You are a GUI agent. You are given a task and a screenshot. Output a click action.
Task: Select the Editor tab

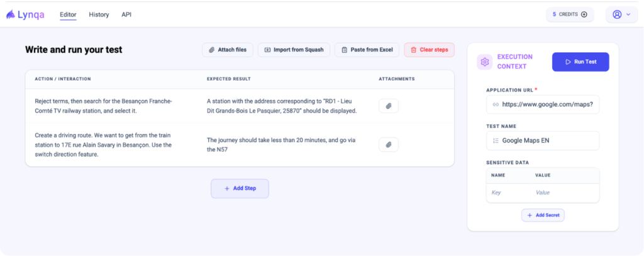coord(68,14)
